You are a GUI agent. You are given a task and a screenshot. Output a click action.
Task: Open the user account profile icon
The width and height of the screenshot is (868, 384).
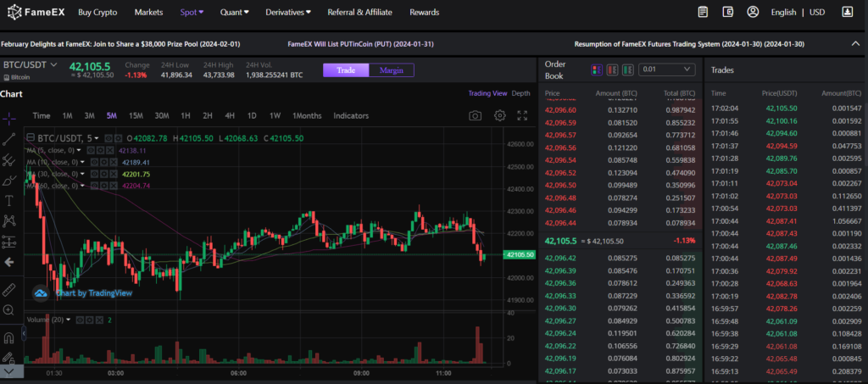pyautogui.click(x=753, y=12)
